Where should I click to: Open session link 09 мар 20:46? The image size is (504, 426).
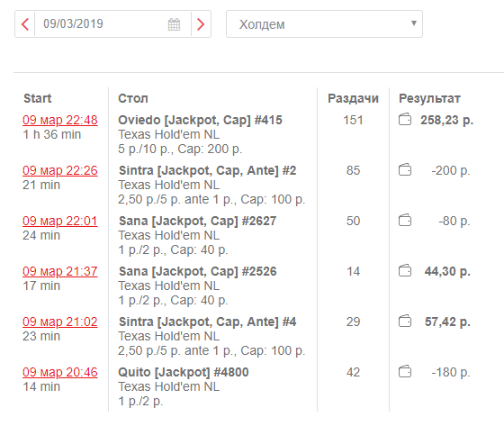(60, 372)
